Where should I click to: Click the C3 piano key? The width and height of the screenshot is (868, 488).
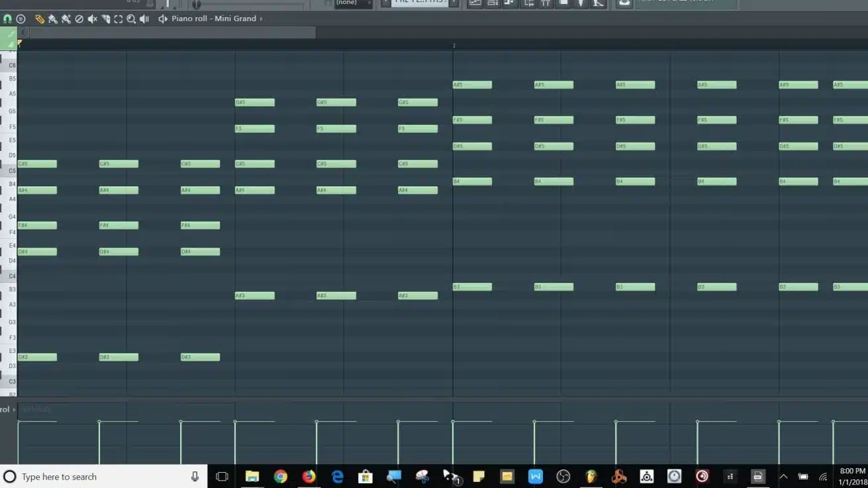[9, 381]
